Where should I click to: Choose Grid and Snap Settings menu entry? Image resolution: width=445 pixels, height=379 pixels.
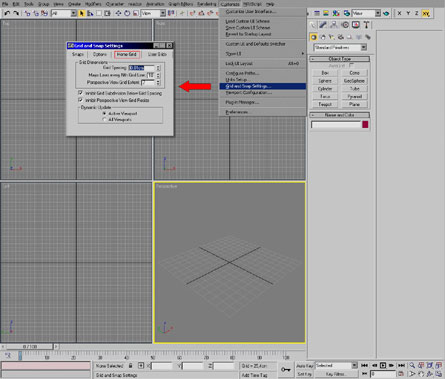click(x=263, y=86)
